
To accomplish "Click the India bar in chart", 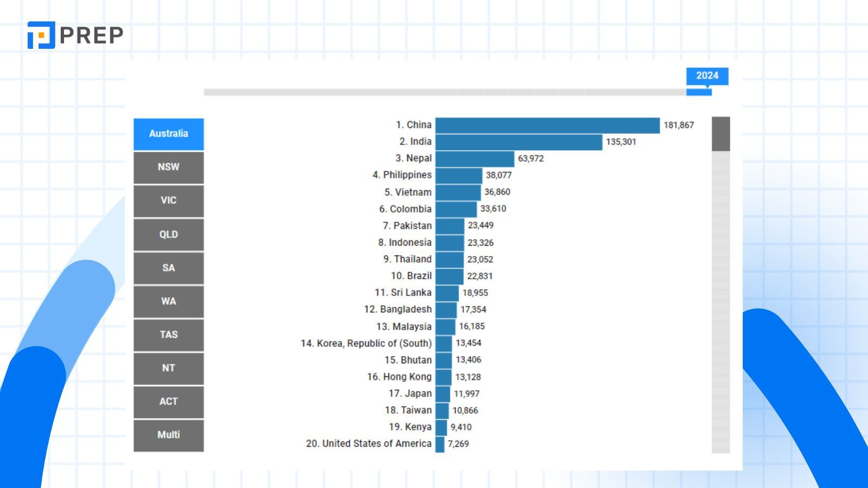I will [519, 142].
